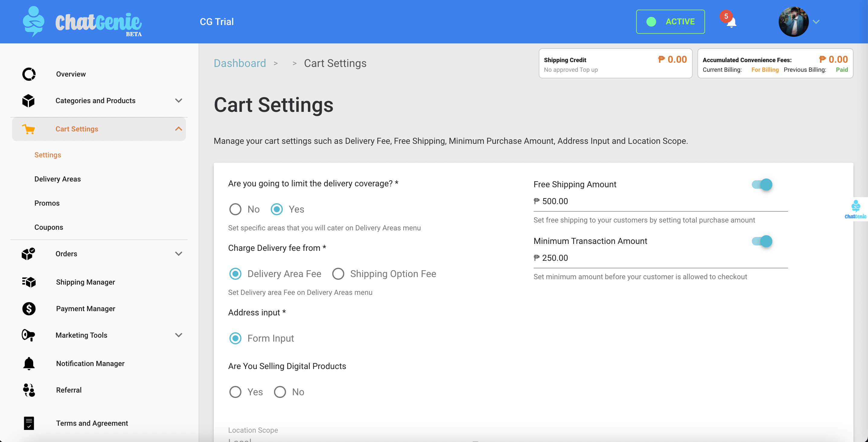Click the Notification Manager bell icon

(29, 364)
